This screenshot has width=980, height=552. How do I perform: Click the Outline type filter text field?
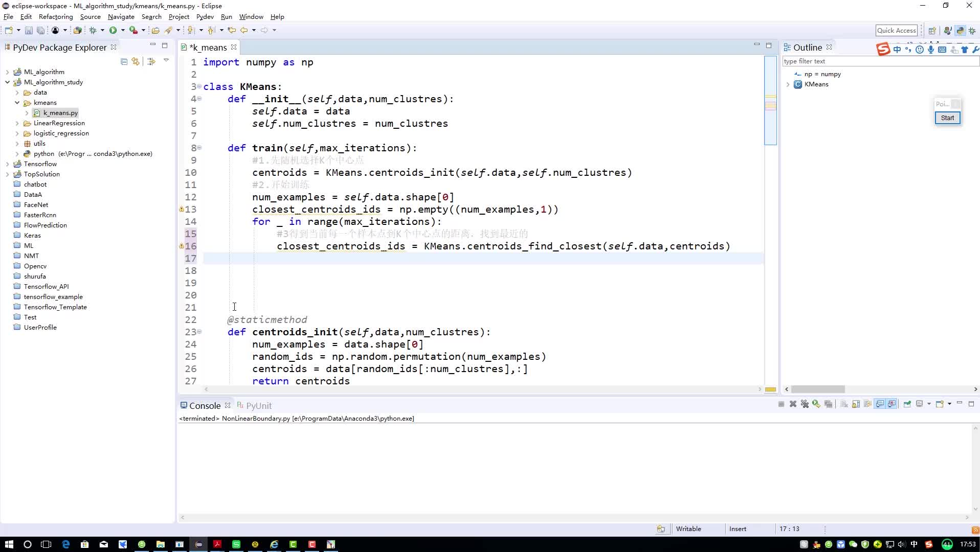click(x=880, y=61)
